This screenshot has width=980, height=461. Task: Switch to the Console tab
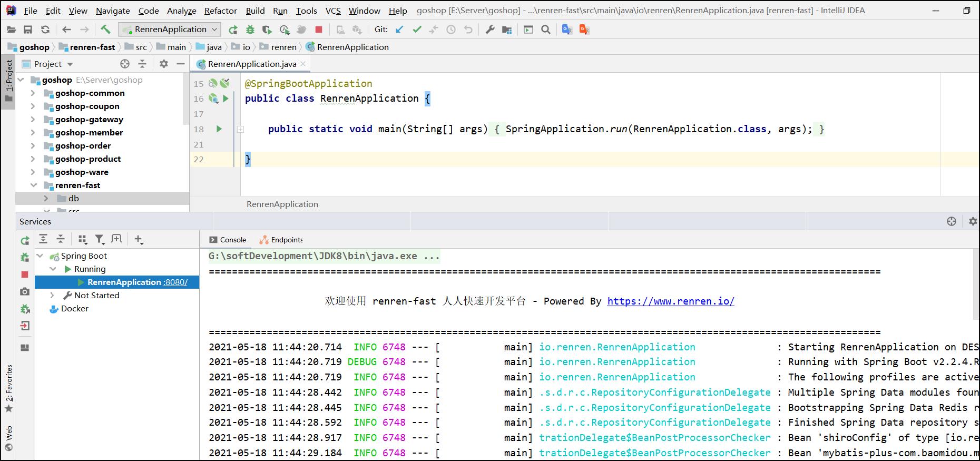coord(228,240)
